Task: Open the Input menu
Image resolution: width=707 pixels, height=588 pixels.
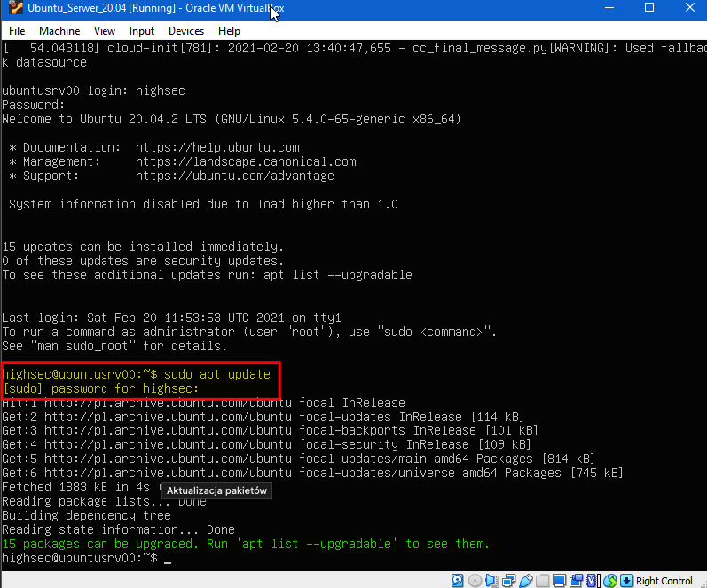Action: 142,31
